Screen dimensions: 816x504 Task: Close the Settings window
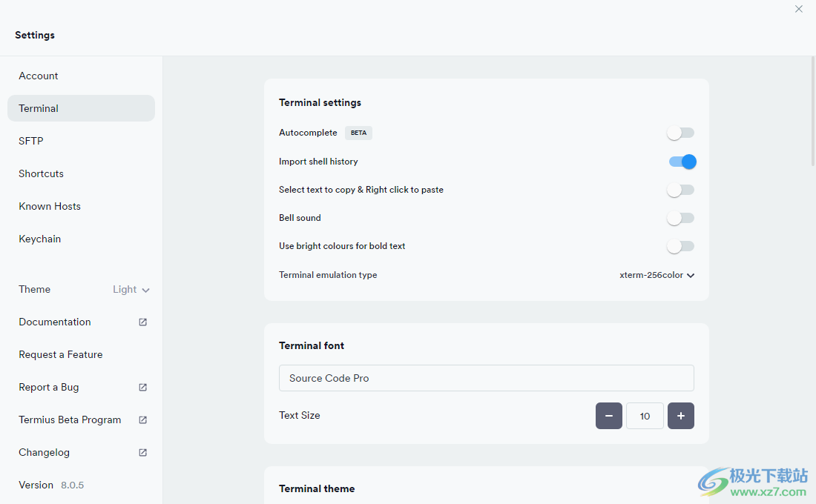click(x=798, y=9)
